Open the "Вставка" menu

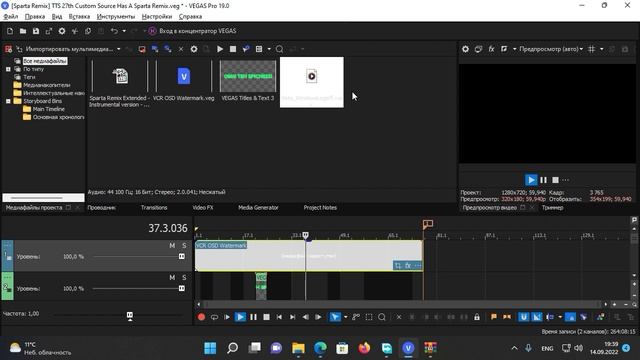click(x=79, y=17)
